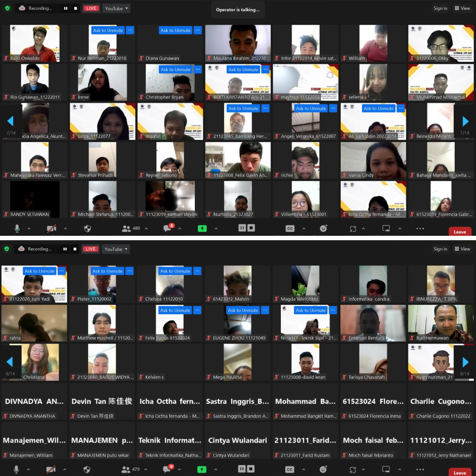Toggle the camera in the top window toolbar
476x476 pixels.
pyautogui.click(x=51, y=228)
